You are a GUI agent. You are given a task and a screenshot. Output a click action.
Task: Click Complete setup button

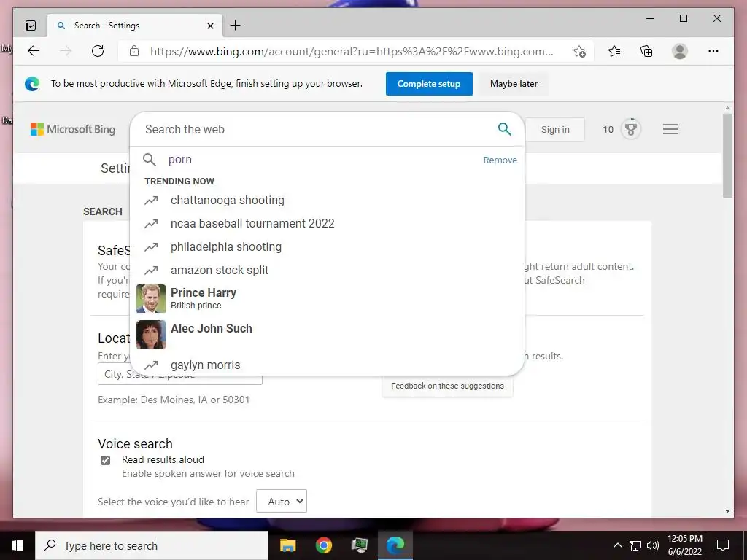(429, 84)
